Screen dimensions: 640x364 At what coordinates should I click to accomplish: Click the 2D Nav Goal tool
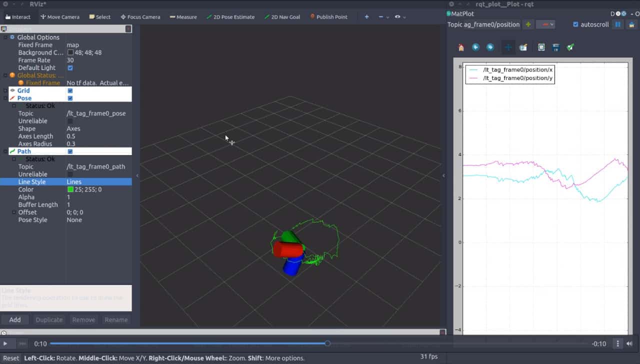pyautogui.click(x=282, y=16)
